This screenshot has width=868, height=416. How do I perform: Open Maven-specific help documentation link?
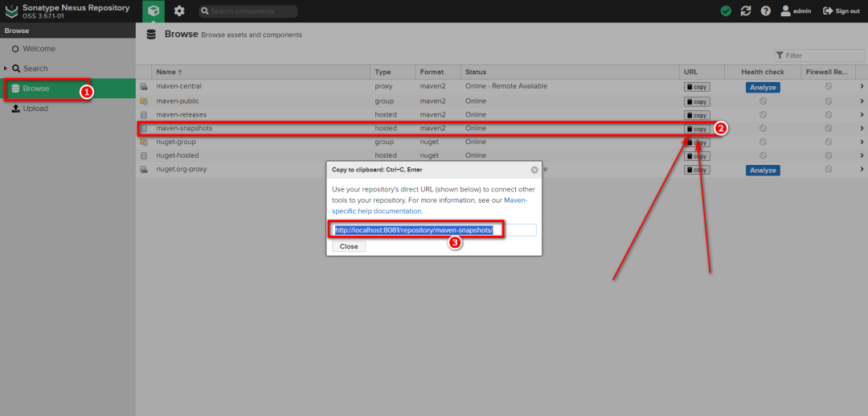coord(429,205)
